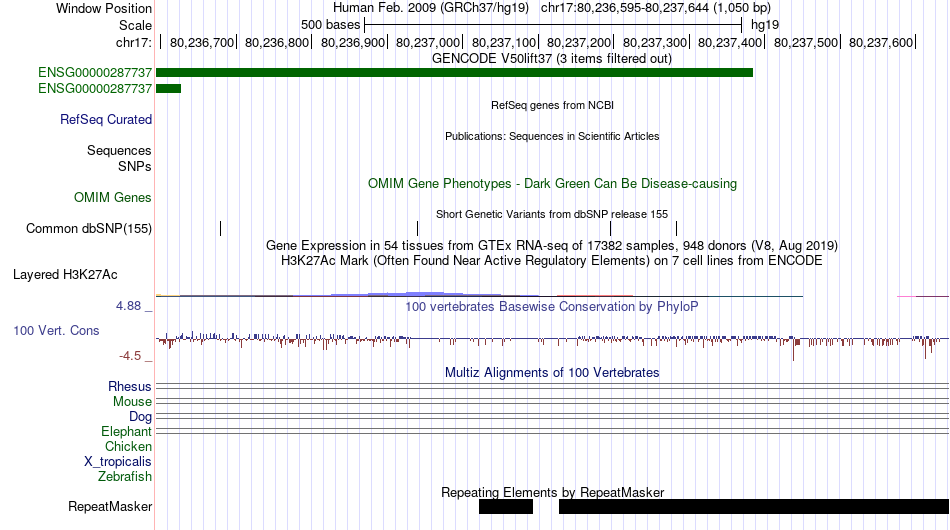Click Short Genetic Variants dbSNP title
This screenshot has height=530, width=950.
552,214
